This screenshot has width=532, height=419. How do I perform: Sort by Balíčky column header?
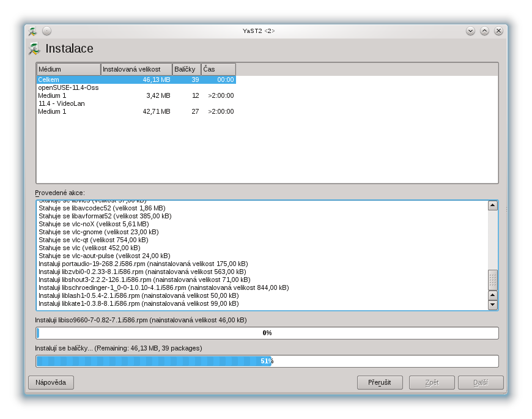(x=187, y=69)
